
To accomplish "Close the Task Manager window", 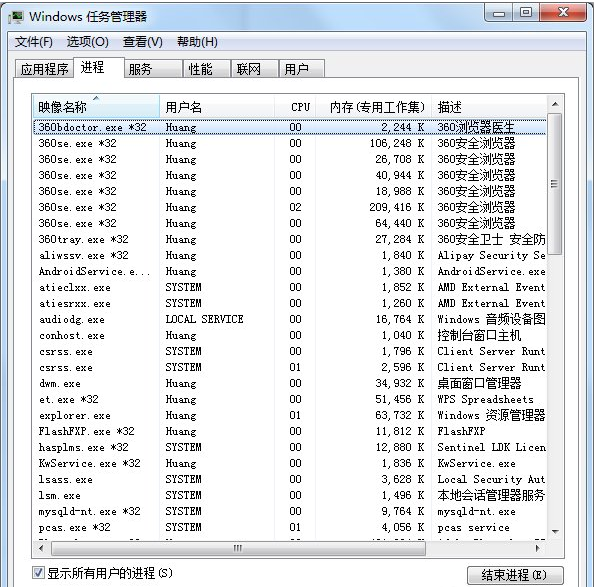I will coord(563,13).
